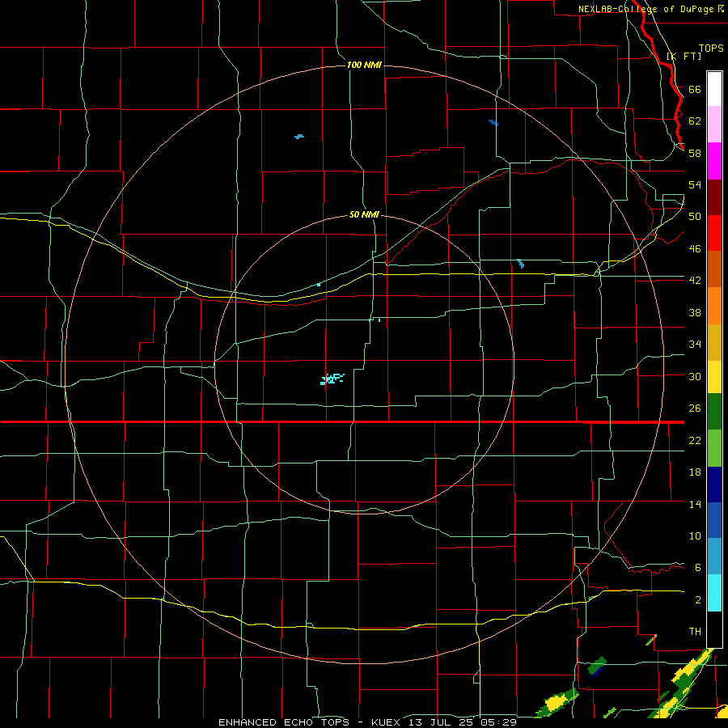Select the black TH legend swatch
The height and width of the screenshot is (728, 728).
pos(714,629)
